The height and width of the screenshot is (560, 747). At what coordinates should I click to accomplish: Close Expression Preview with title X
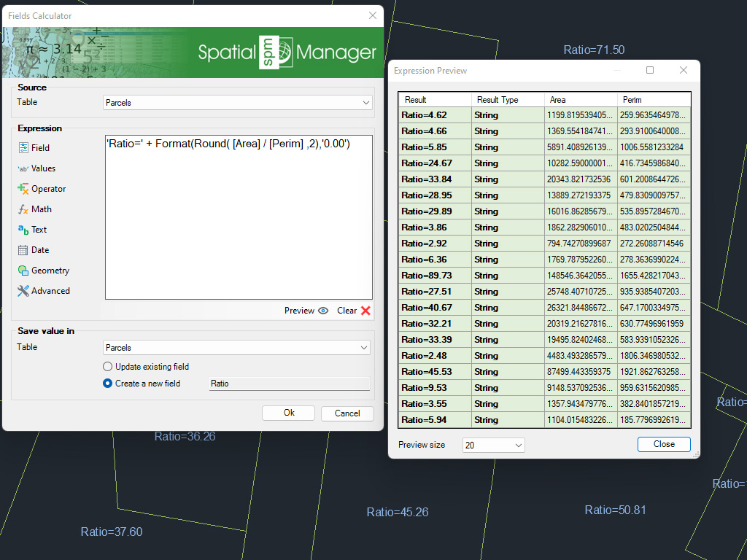pos(684,71)
